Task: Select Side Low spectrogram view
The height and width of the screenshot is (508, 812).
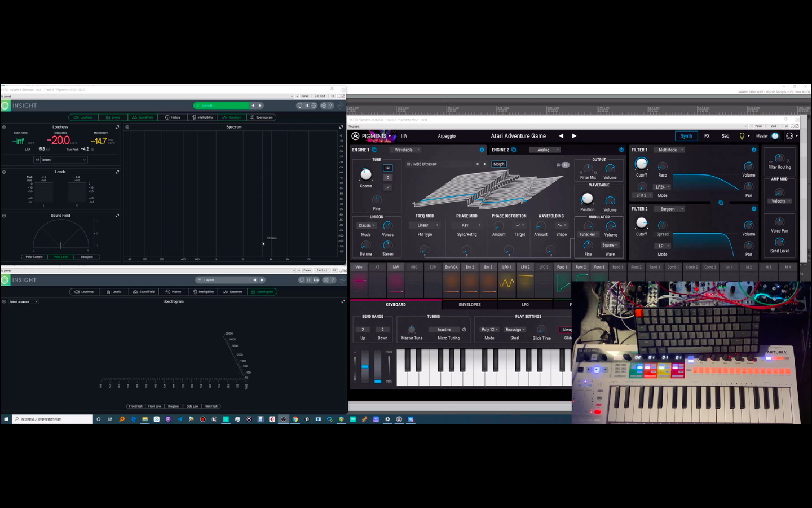Action: [192, 406]
